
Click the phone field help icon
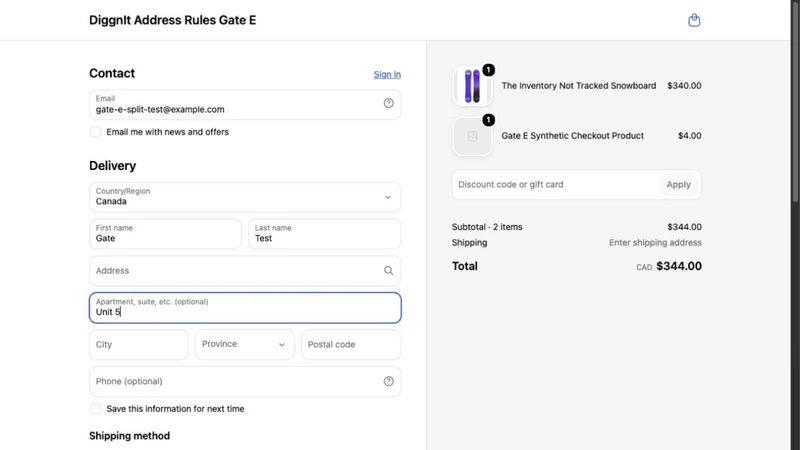(388, 381)
